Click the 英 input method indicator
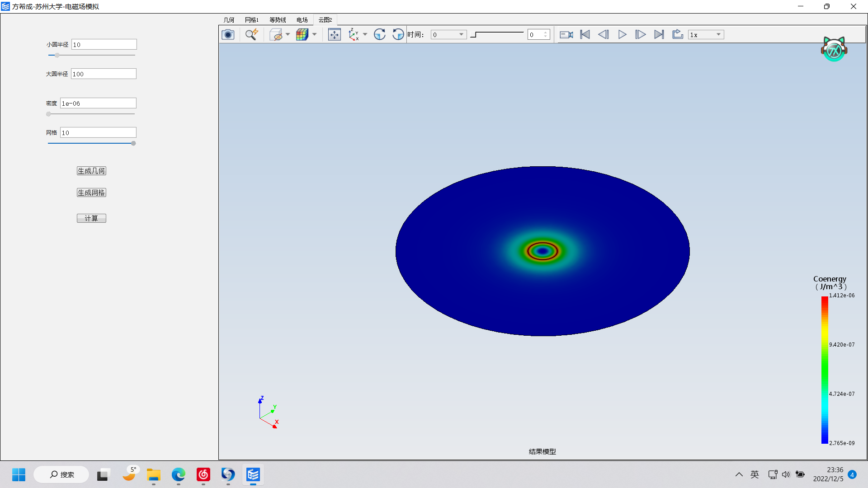868x488 pixels. point(755,474)
